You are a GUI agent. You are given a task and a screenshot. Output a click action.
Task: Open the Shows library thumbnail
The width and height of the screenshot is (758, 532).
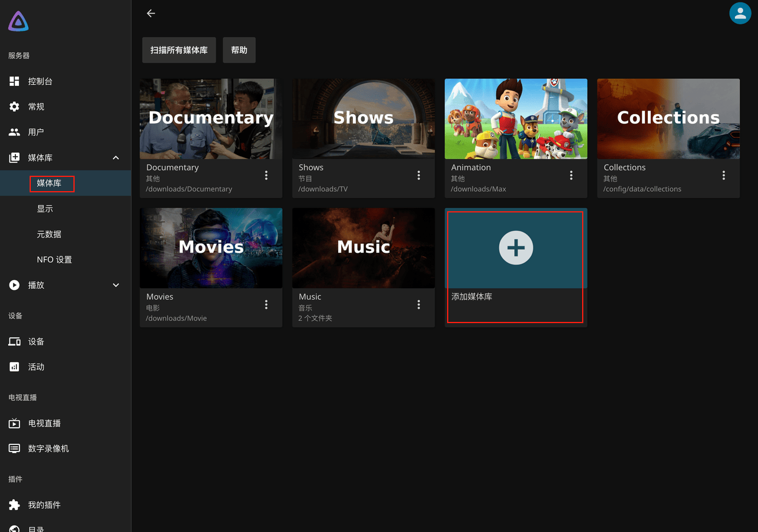click(x=363, y=118)
